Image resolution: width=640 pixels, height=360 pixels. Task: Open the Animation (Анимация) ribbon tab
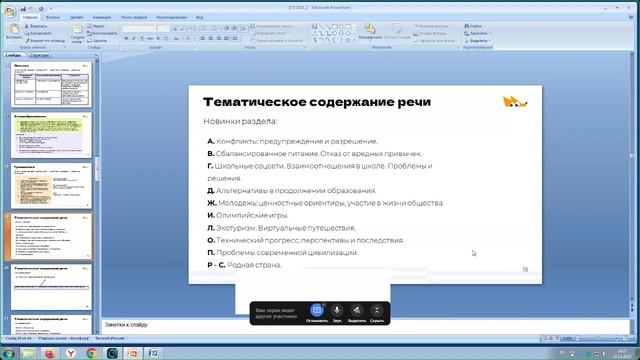click(102, 18)
